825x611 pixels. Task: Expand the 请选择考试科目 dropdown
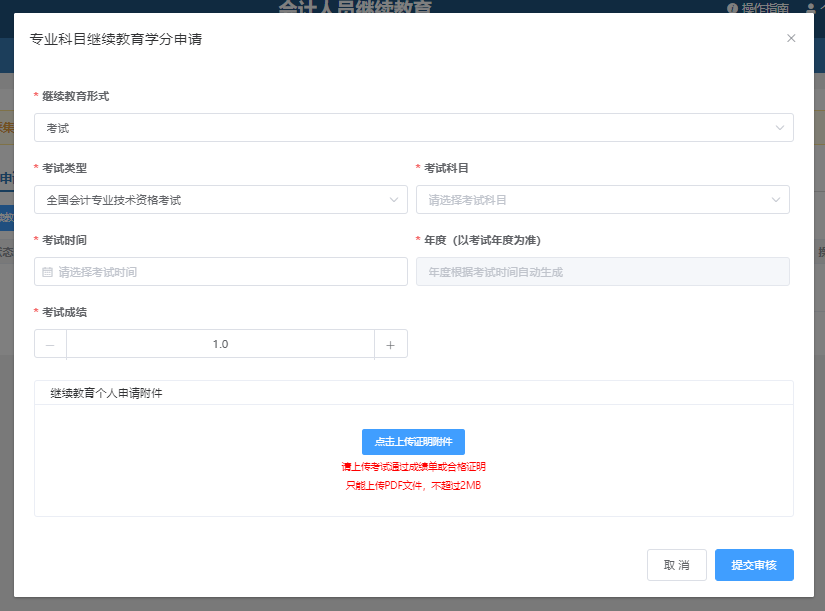coord(590,200)
